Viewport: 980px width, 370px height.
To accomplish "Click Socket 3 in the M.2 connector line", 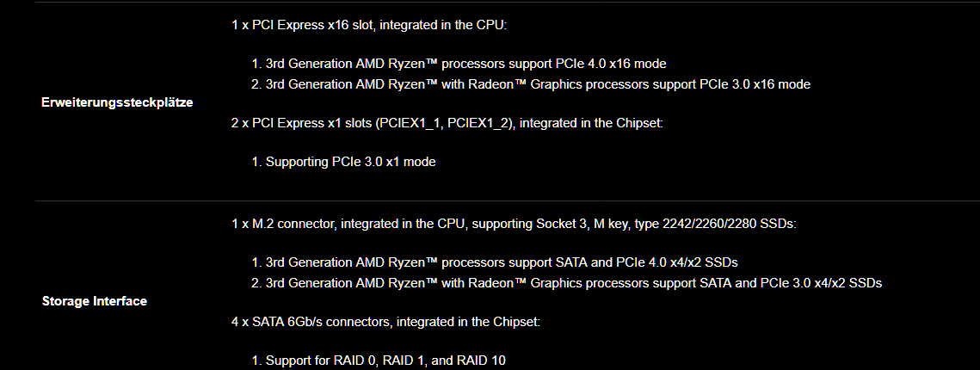I will (x=558, y=224).
